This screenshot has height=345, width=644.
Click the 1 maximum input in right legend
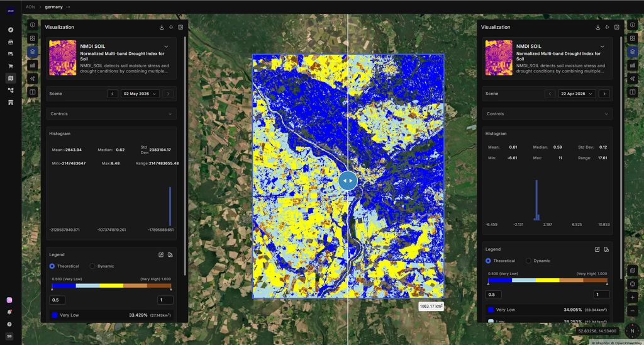(601, 295)
